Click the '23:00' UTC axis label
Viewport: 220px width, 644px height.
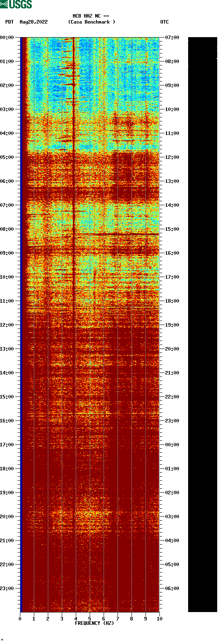tap(172, 421)
